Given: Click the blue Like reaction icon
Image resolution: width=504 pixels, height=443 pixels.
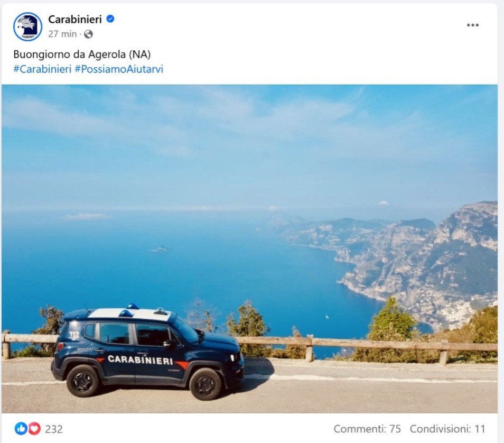Looking at the screenshot, I should tap(21, 429).
